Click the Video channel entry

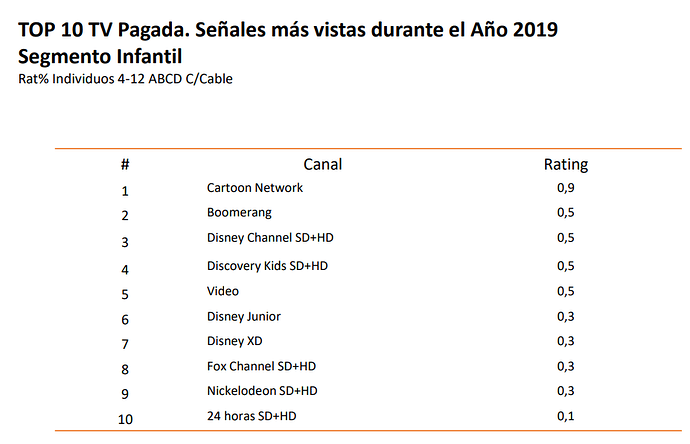point(223,291)
